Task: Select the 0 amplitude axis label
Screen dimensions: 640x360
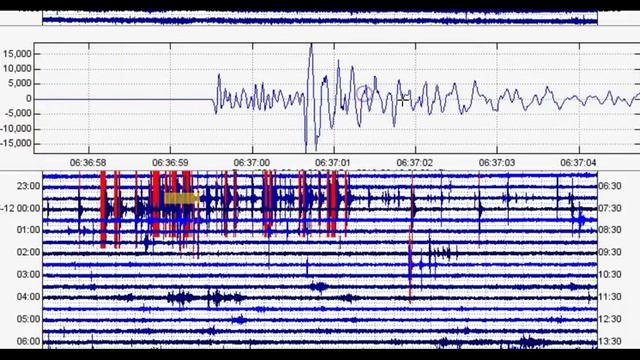Action: click(29, 98)
